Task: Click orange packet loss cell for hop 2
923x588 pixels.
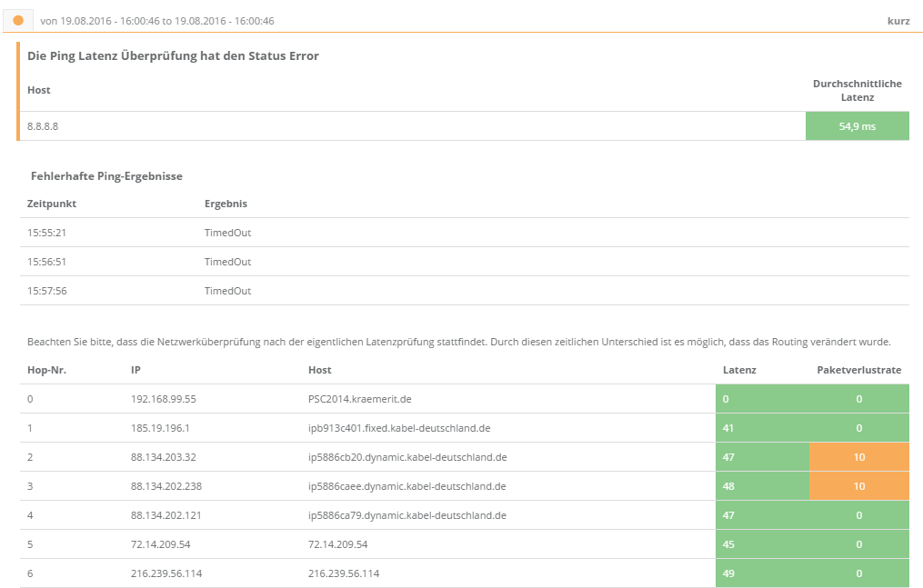Action: click(858, 457)
